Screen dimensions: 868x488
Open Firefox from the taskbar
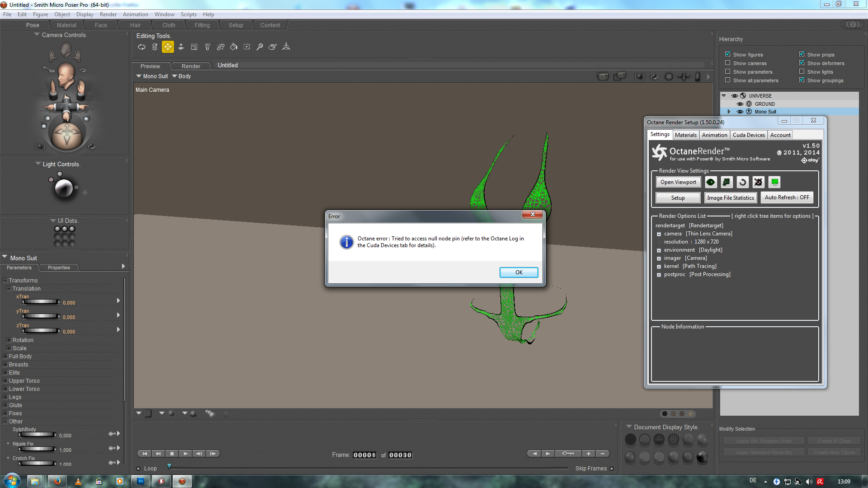click(57, 481)
